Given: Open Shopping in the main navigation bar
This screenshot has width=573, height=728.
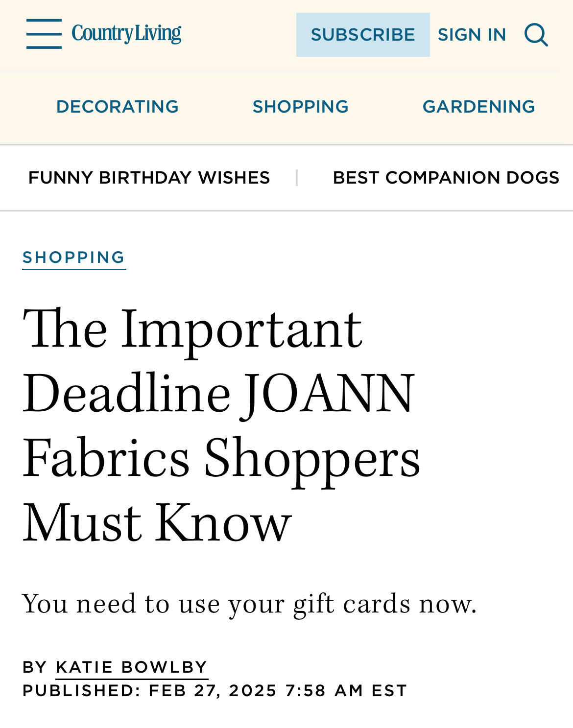Looking at the screenshot, I should 300,107.
